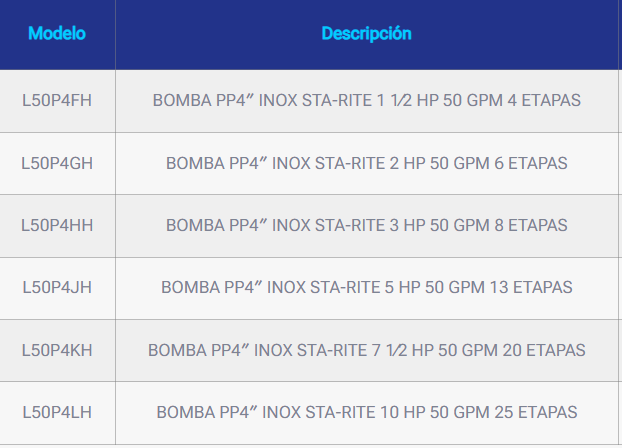Viewport: 622px width, 448px height.
Task: Click the word "BOMBA" in the L50P4FH row
Action: tap(177, 101)
